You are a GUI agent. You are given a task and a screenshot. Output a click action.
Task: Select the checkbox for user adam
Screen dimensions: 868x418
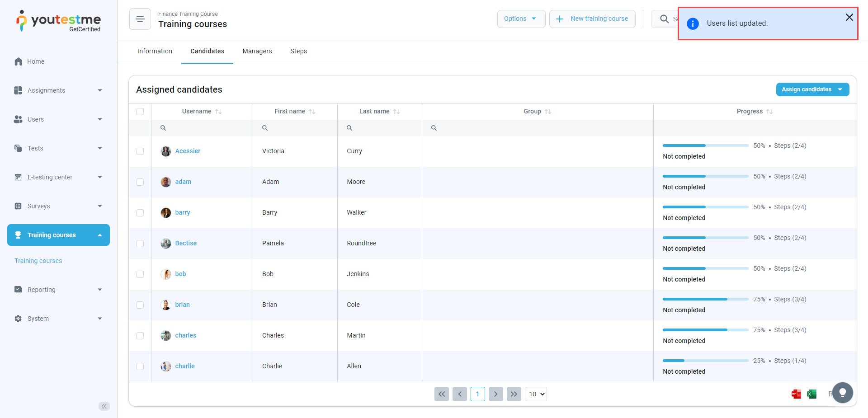(140, 182)
